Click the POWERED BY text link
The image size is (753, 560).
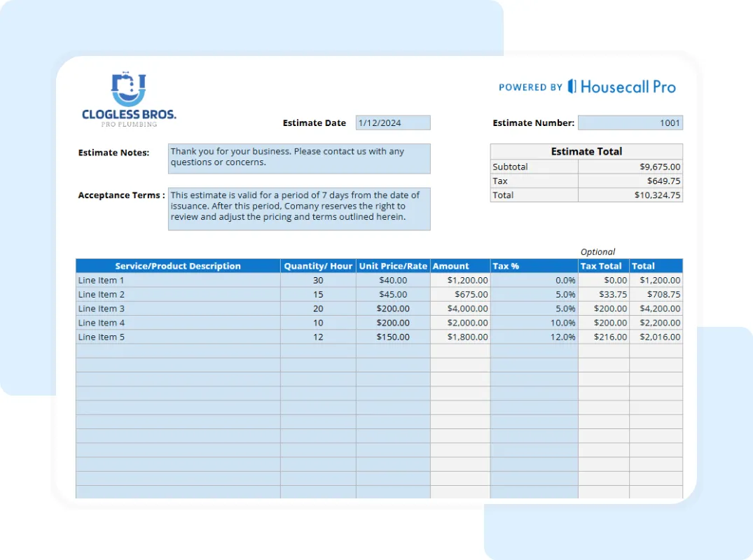(x=531, y=87)
